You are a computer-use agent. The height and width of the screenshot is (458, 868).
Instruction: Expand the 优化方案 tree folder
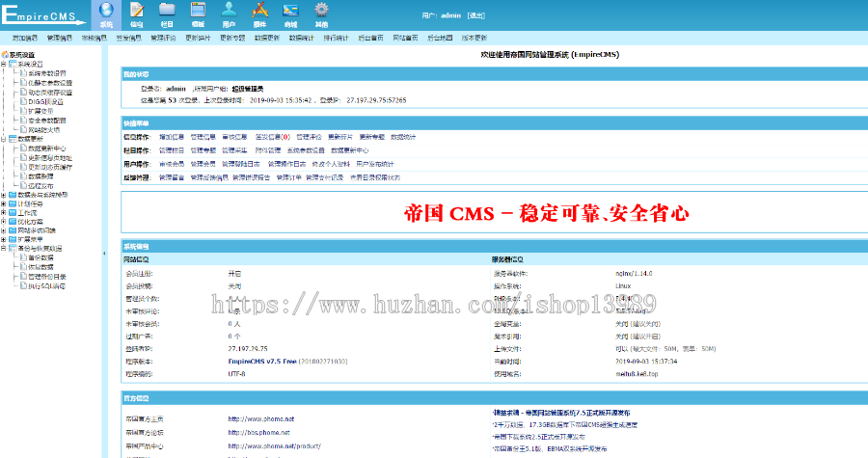pos(4,222)
